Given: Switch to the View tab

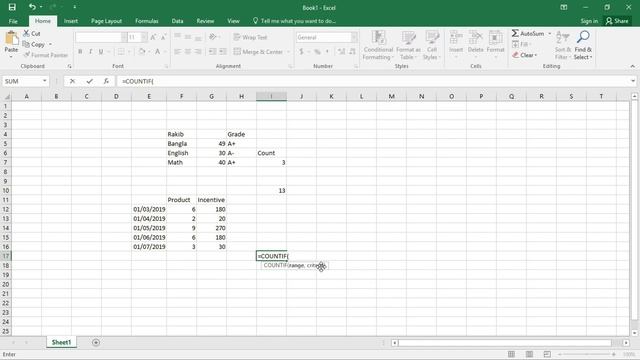Looking at the screenshot, I should (x=233, y=21).
